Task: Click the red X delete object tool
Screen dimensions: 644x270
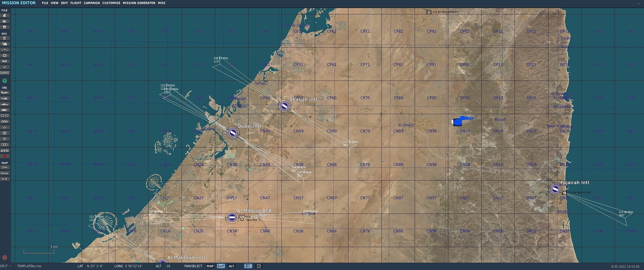Action: tap(5, 156)
